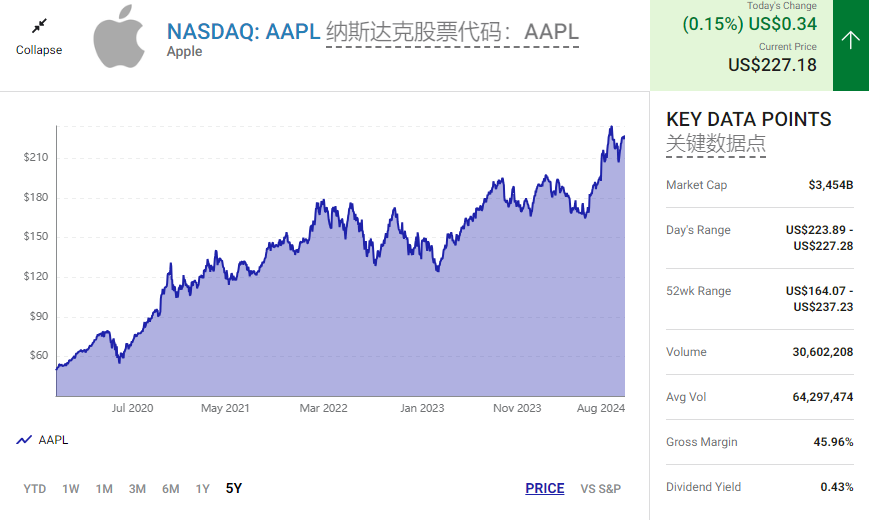Click the Current Price US$227.18 value
The width and height of the screenshot is (869, 520).
(x=772, y=65)
